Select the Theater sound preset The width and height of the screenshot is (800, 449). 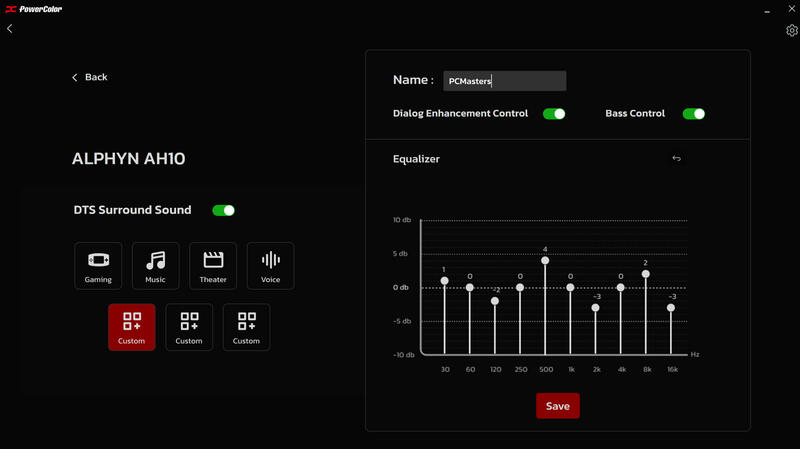(x=213, y=266)
